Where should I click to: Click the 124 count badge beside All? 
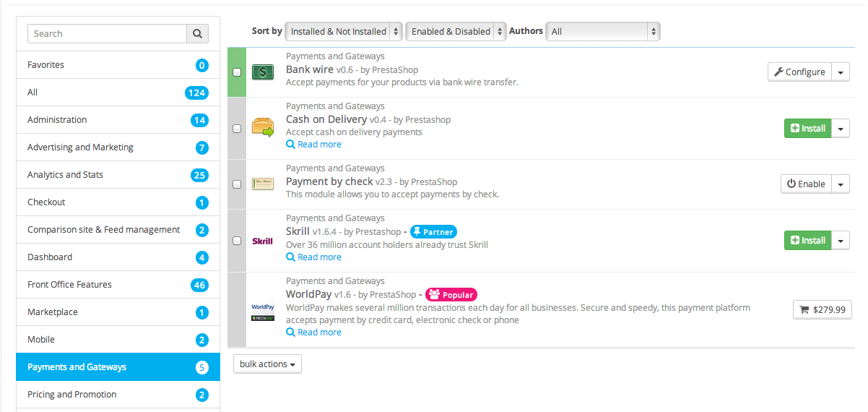tap(196, 93)
